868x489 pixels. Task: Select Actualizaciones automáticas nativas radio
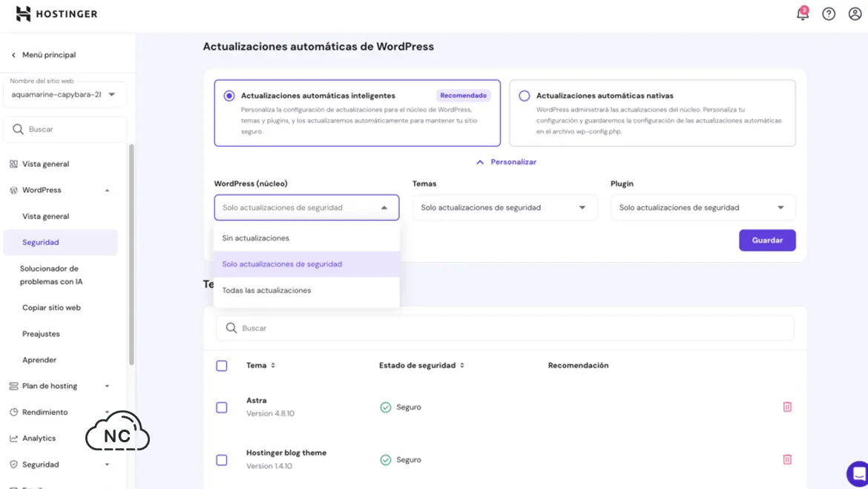(525, 96)
